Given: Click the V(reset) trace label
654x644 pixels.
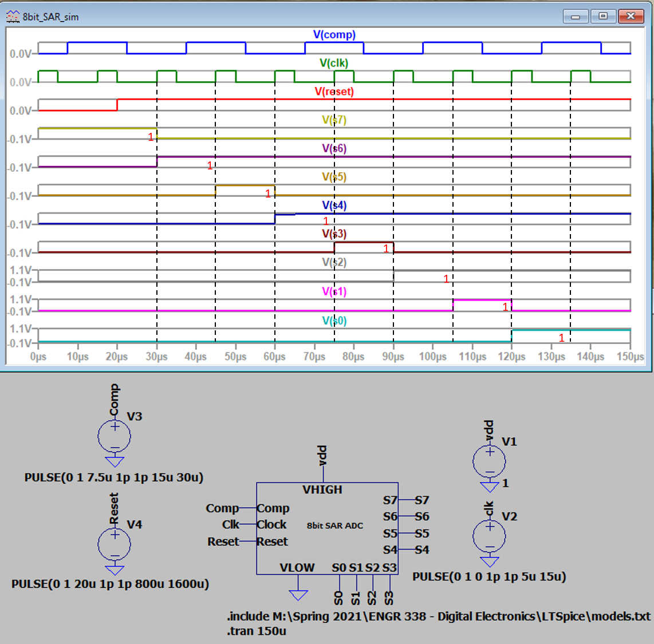Looking at the screenshot, I should click(334, 92).
